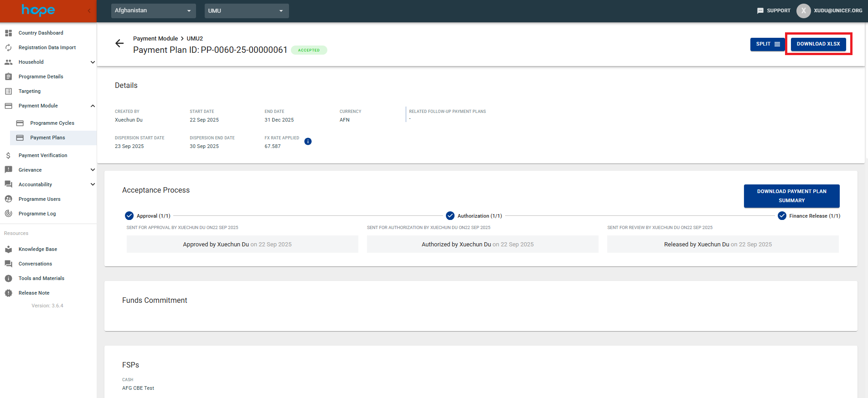This screenshot has width=868, height=398.
Task: Click the Payment Verification dollar icon
Action: pos(8,155)
